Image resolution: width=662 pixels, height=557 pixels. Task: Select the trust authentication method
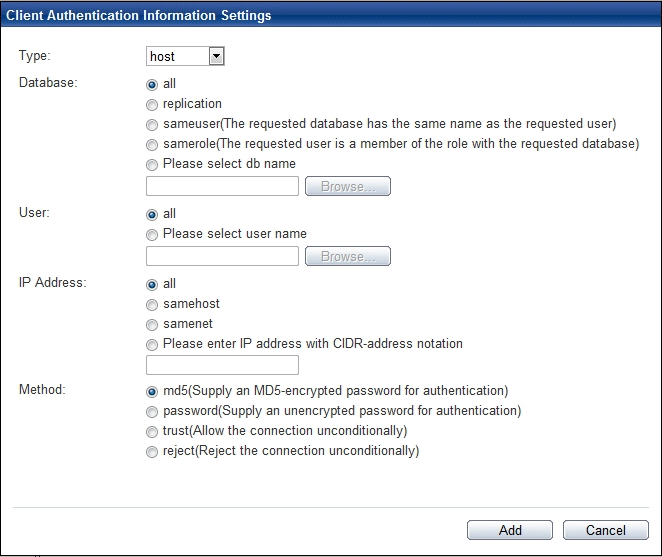click(x=152, y=432)
